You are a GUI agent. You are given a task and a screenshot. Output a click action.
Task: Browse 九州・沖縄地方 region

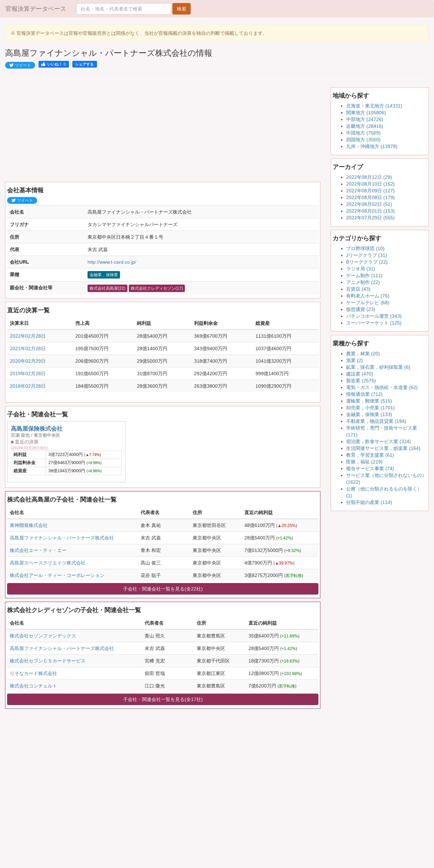[x=371, y=146]
